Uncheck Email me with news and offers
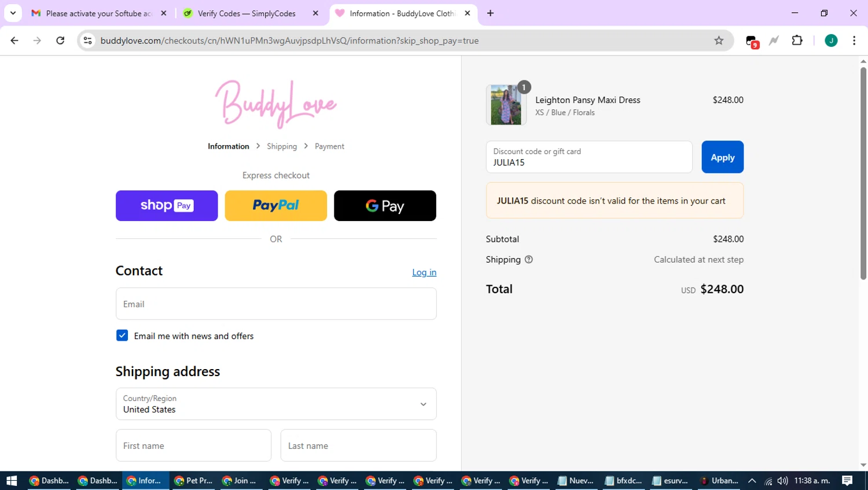 point(122,336)
